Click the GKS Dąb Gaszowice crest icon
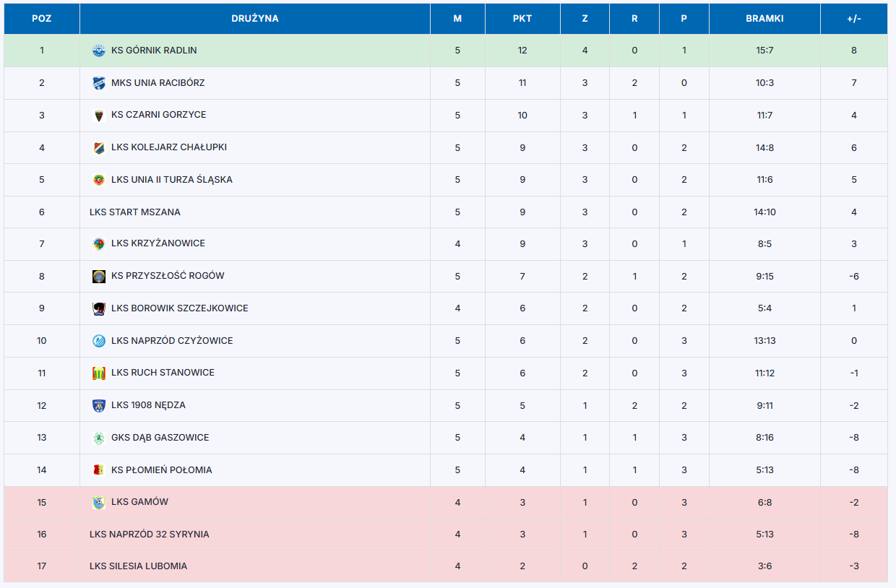Viewport: 896px width, 588px height. pyautogui.click(x=99, y=438)
